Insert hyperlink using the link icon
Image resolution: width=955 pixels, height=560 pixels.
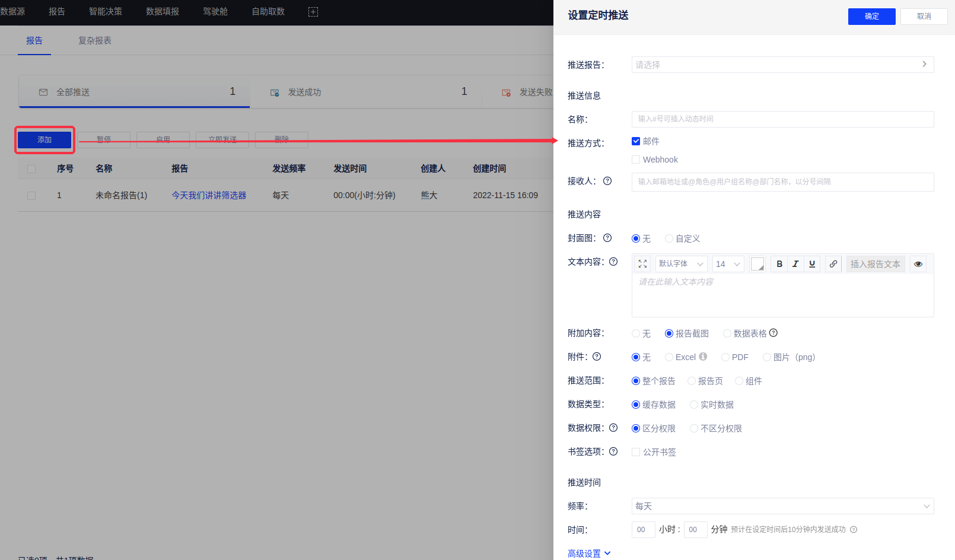(833, 264)
